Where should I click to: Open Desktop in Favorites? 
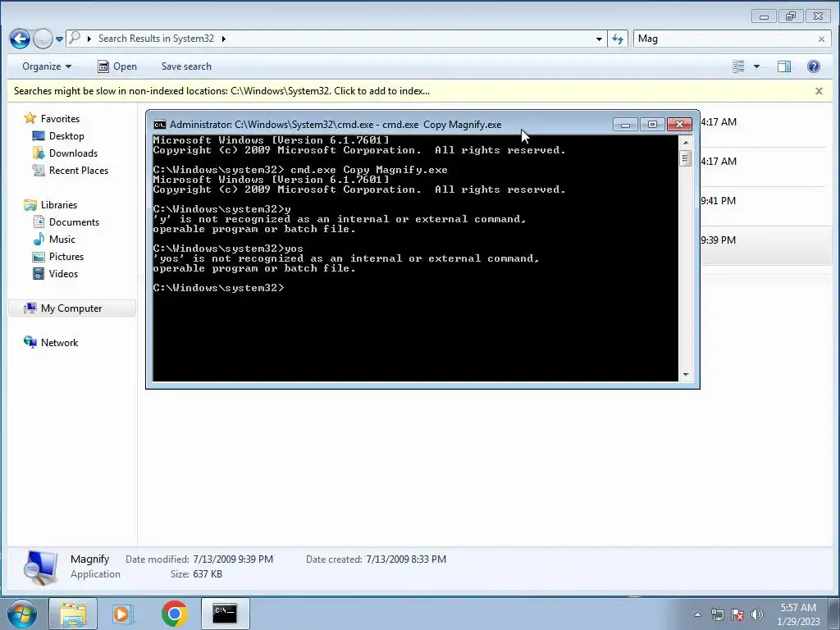(x=66, y=136)
